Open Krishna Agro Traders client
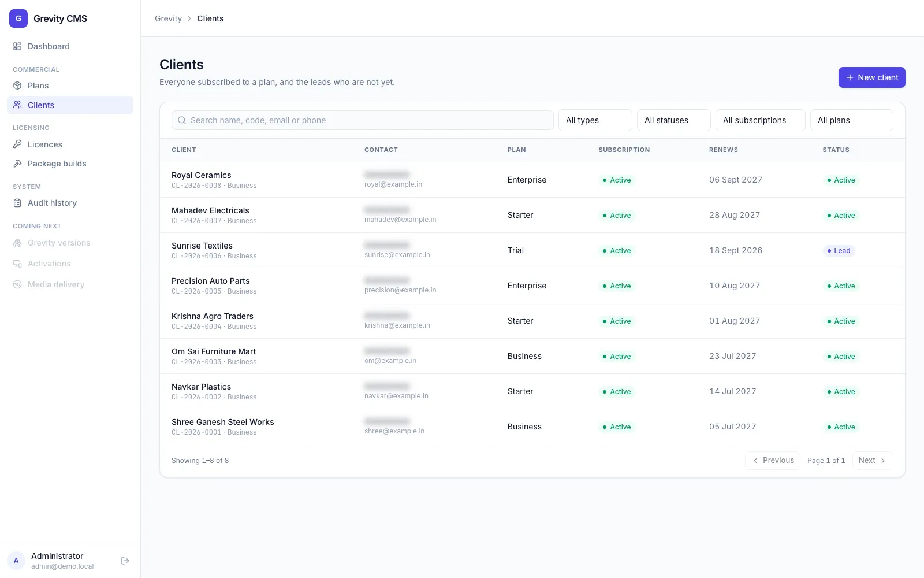This screenshot has height=578, width=924. 213,316
